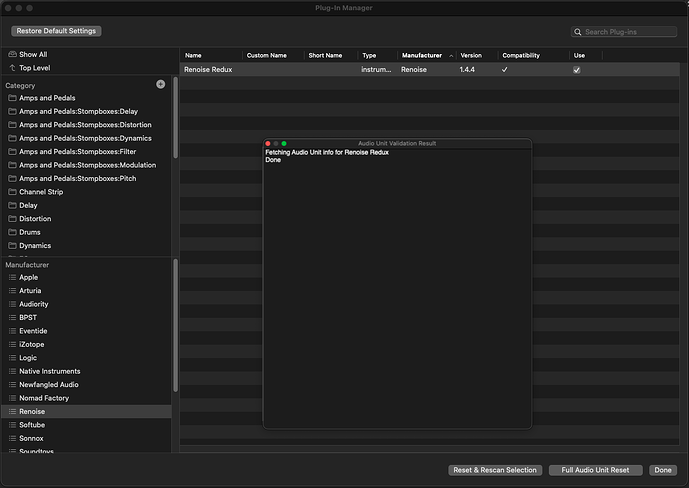The width and height of the screenshot is (689, 488).
Task: Select the Renoise Redux plug-in row
Action: 300,70
